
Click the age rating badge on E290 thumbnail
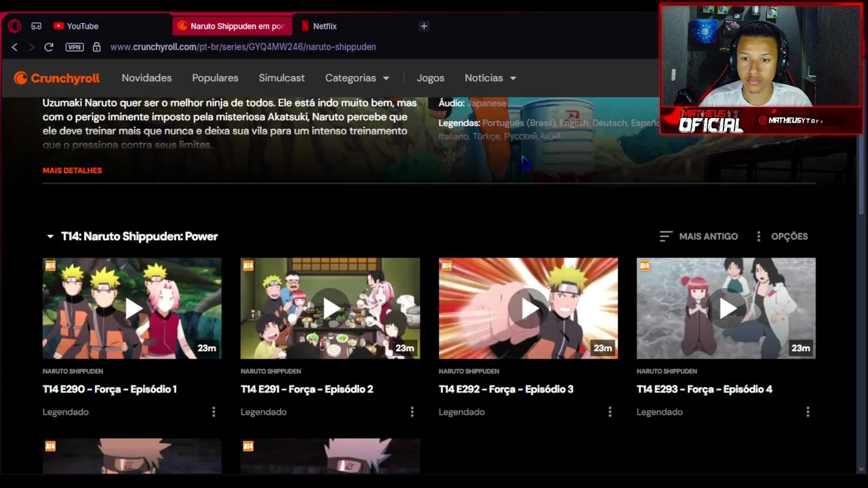click(50, 266)
